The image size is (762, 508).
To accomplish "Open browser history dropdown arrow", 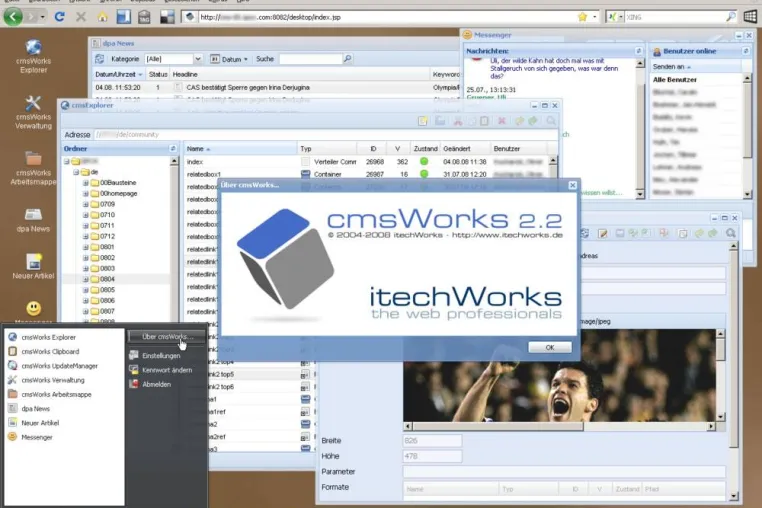I will click(x=42, y=17).
